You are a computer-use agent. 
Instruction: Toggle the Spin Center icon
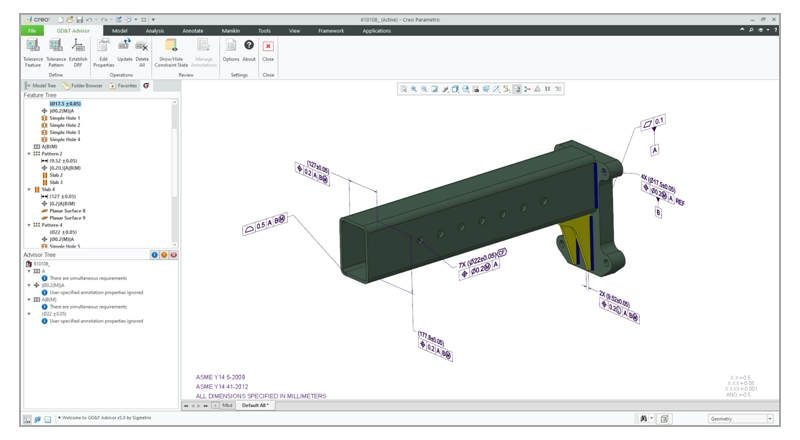pos(527,89)
